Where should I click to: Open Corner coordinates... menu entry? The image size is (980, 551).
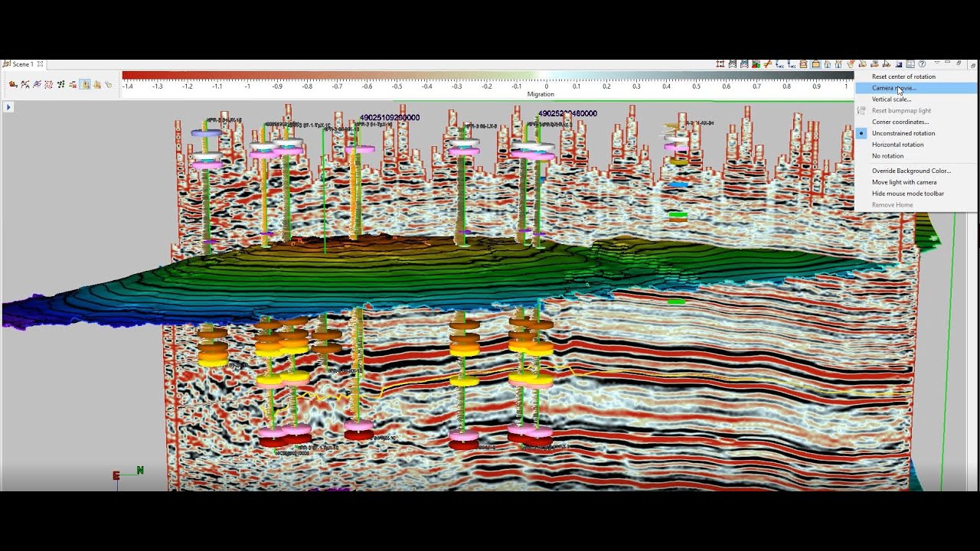coord(916,122)
